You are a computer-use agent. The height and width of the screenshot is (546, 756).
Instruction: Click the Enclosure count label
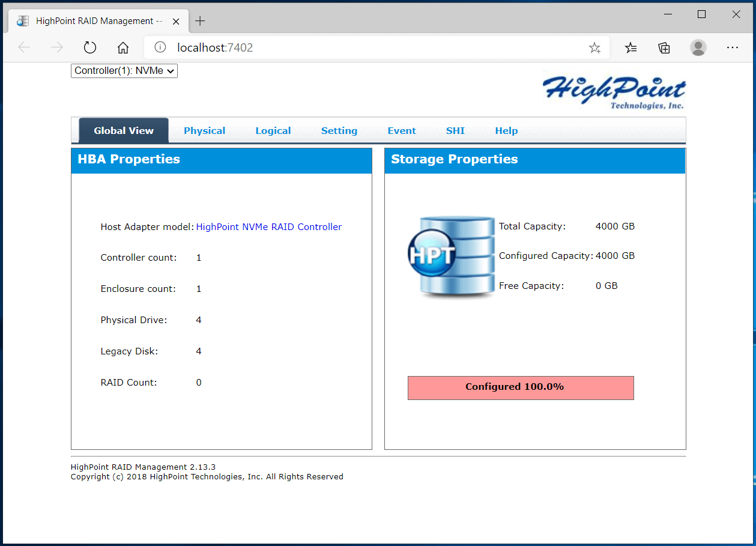click(x=138, y=289)
